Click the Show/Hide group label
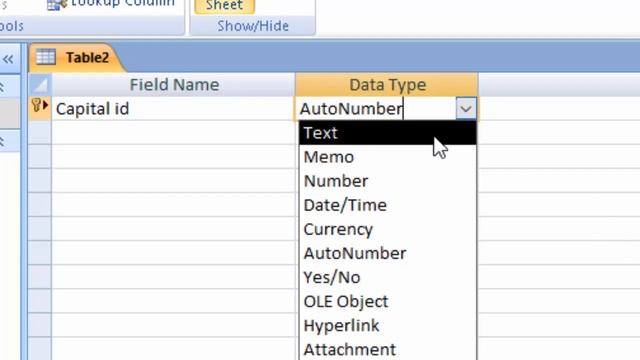The height and width of the screenshot is (360, 640). (x=253, y=26)
